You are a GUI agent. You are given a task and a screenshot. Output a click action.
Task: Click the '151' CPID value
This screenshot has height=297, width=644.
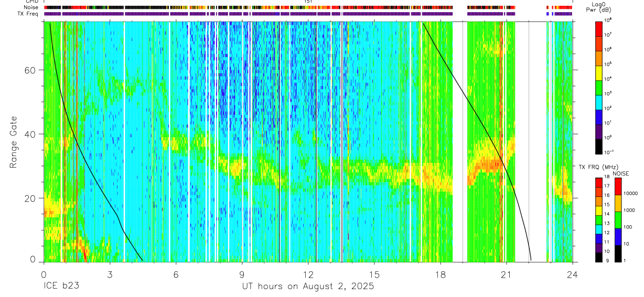click(x=308, y=2)
